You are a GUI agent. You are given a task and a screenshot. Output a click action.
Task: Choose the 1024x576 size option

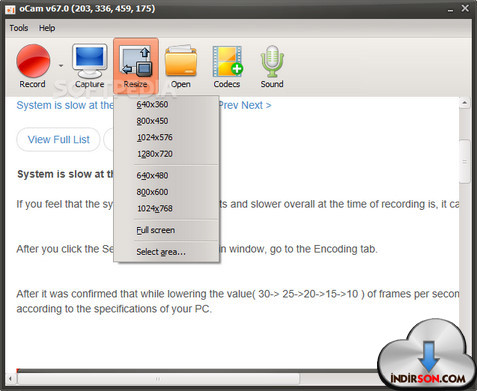click(x=166, y=137)
